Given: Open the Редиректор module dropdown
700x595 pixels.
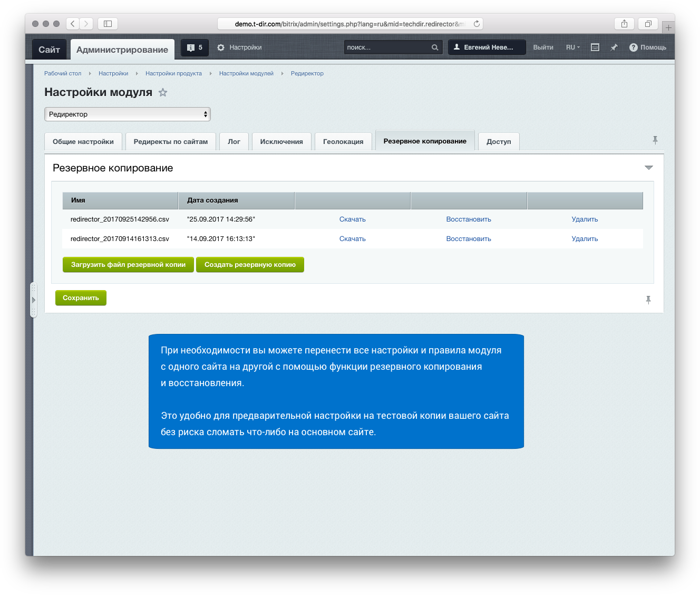Looking at the screenshot, I should click(x=128, y=114).
